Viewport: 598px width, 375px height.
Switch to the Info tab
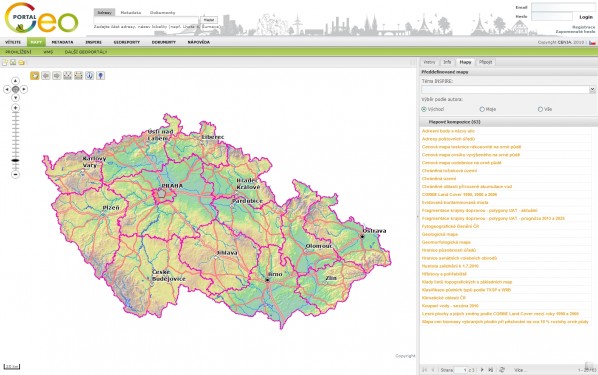coord(447,62)
